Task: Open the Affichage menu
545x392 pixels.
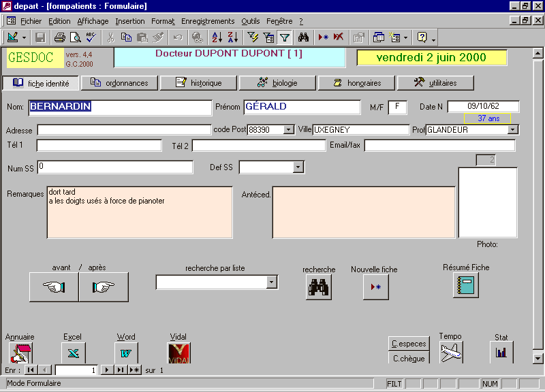Action: pos(93,21)
